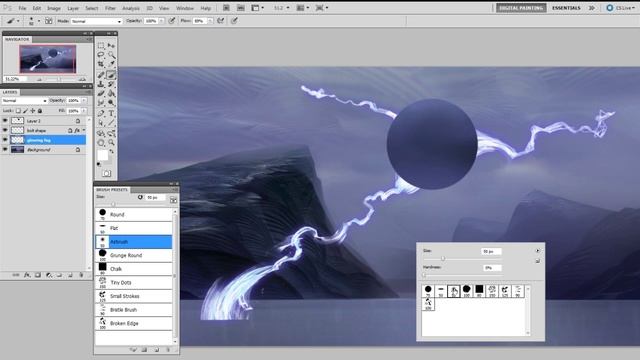Image resolution: width=640 pixels, height=360 pixels.
Task: Select the Zoom tool at toolbox bottom
Action: (111, 143)
